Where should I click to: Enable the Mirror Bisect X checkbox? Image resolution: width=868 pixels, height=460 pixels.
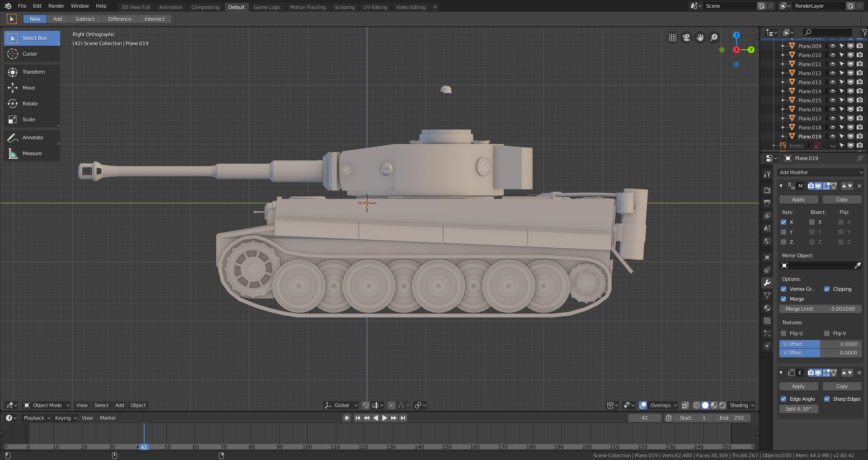[812, 222]
